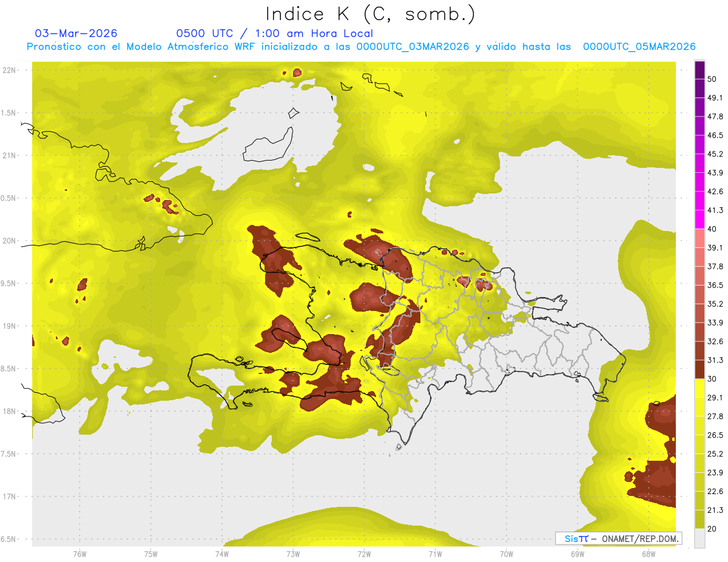This screenshot has height=562, width=728.
Task: Click the '74W' longitude axis label
Action: 222,554
